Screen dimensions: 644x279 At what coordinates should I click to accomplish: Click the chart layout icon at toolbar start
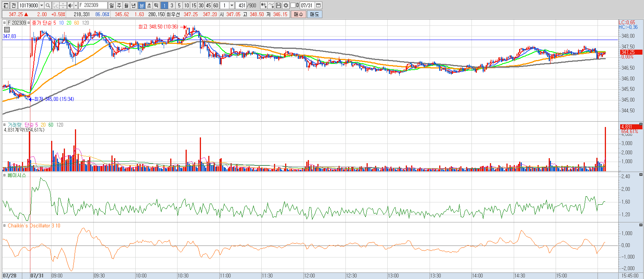[6, 5]
